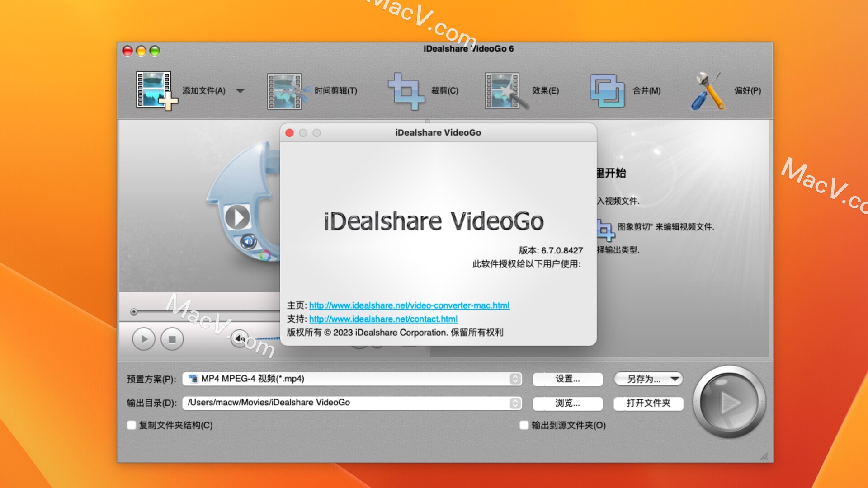Select the Crop (裁剪) tool icon
This screenshot has height=488, width=868.
[x=406, y=91]
